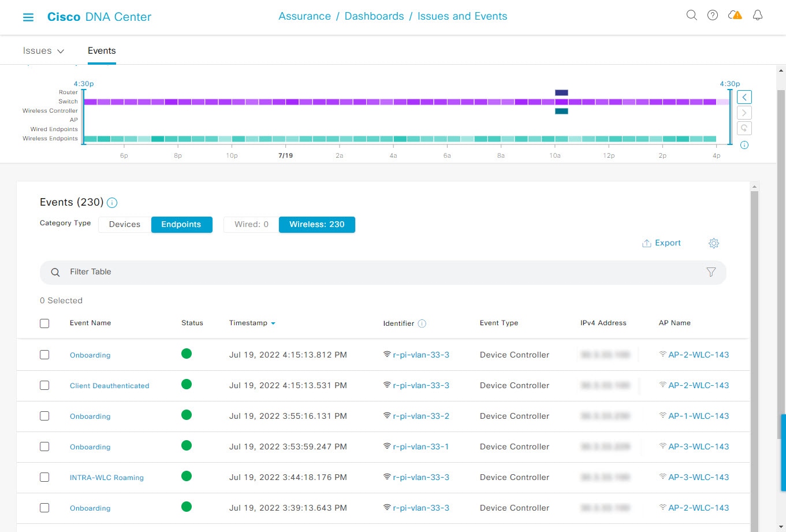Screen dimensions: 786x532
Task: Check the INTRA-WLC Roaming row checkbox
Action: tap(44, 477)
